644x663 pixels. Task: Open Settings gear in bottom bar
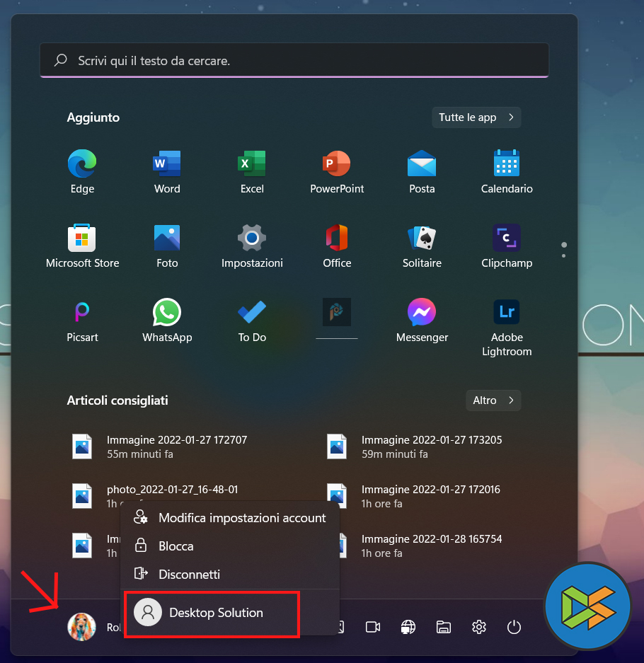coord(478,627)
